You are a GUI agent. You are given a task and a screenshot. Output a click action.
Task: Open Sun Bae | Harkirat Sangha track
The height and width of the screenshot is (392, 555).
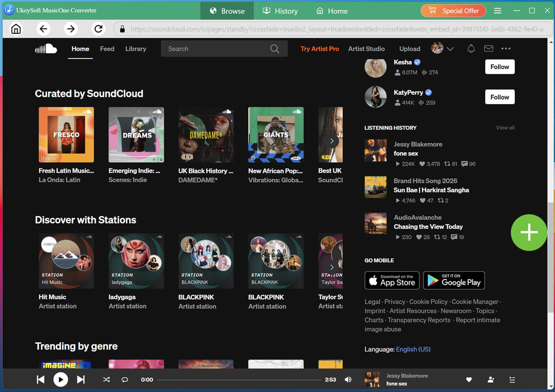click(431, 190)
